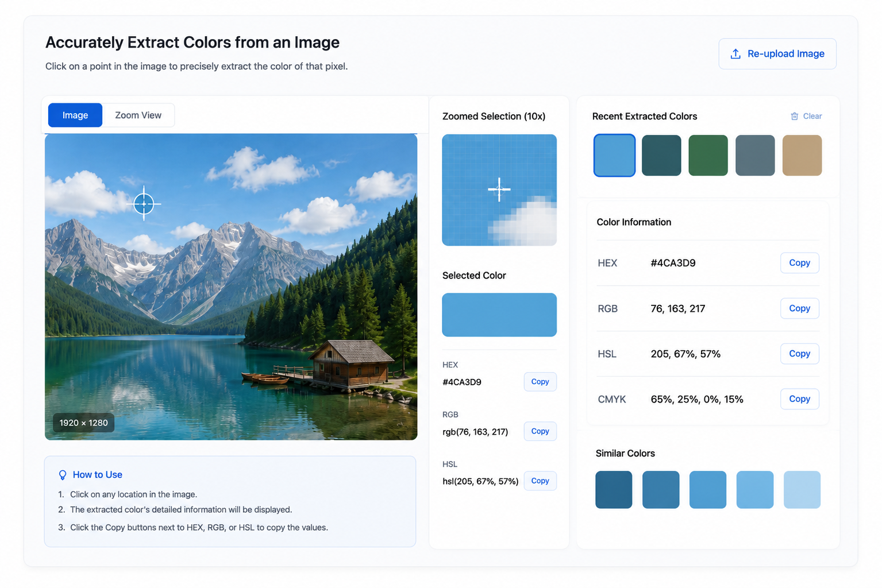Image resolution: width=882 pixels, height=588 pixels.
Task: Copy the hsl(205, 67%, 57%) value
Action: [540, 481]
